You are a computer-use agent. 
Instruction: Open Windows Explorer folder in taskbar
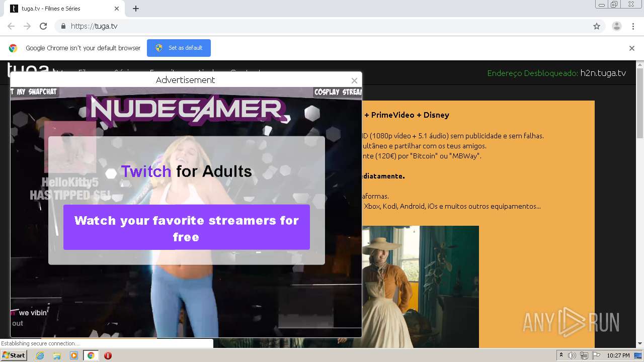(57, 355)
